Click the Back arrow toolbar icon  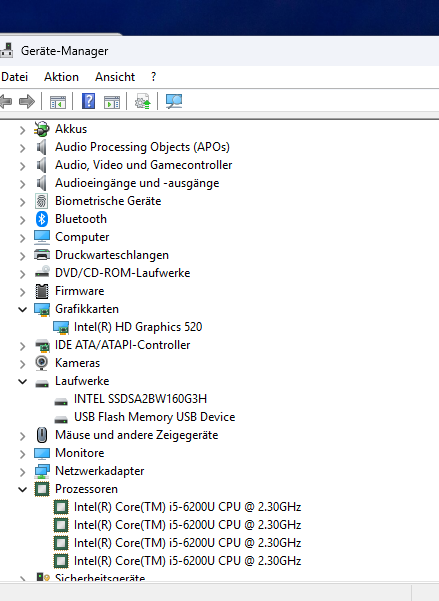tap(5, 102)
